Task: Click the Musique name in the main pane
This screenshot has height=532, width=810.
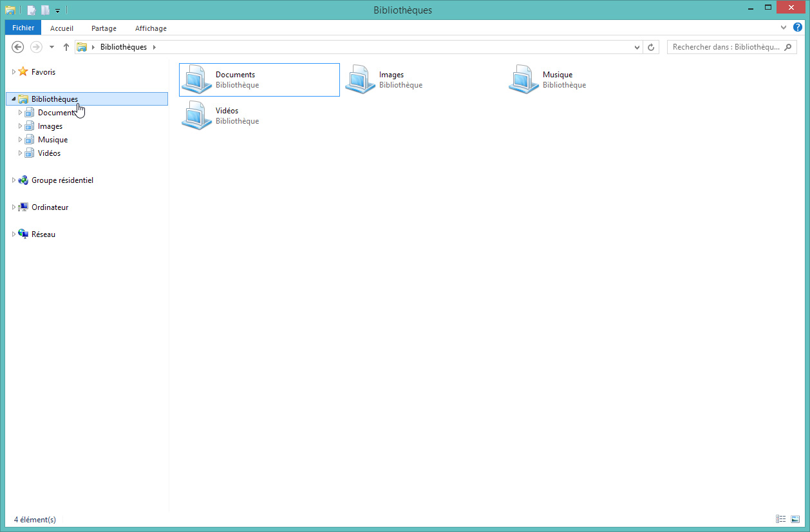Action: click(x=558, y=75)
